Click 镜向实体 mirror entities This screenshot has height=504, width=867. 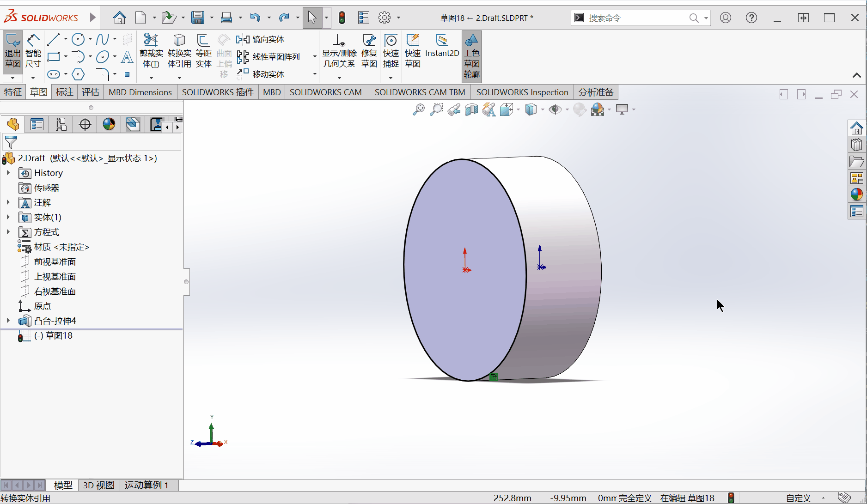(x=260, y=39)
